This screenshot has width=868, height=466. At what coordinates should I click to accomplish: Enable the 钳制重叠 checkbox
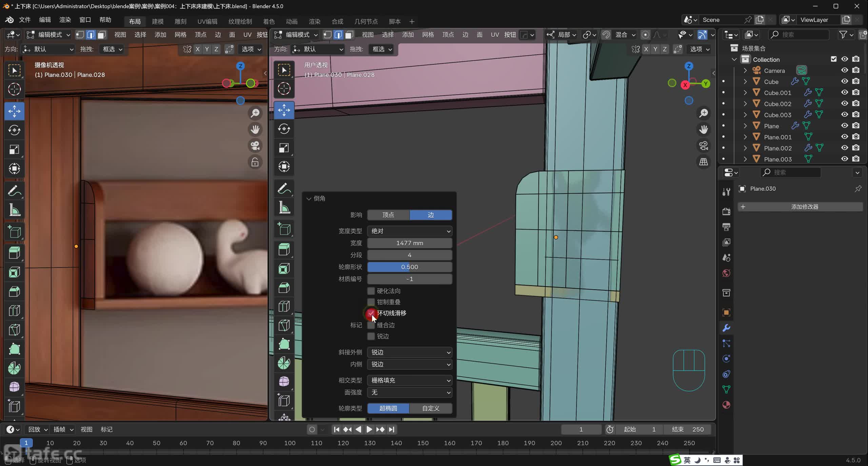[x=371, y=302]
